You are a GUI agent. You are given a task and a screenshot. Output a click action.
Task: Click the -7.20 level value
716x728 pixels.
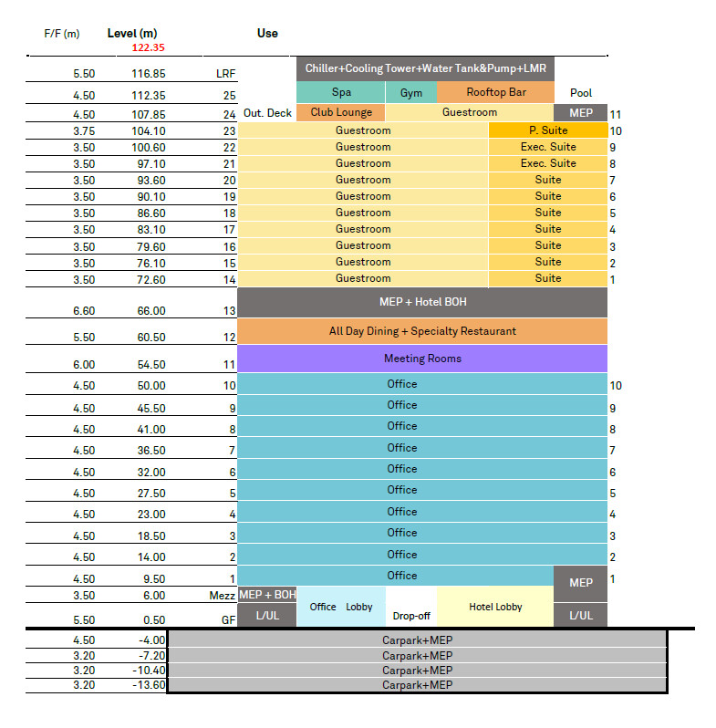click(151, 656)
